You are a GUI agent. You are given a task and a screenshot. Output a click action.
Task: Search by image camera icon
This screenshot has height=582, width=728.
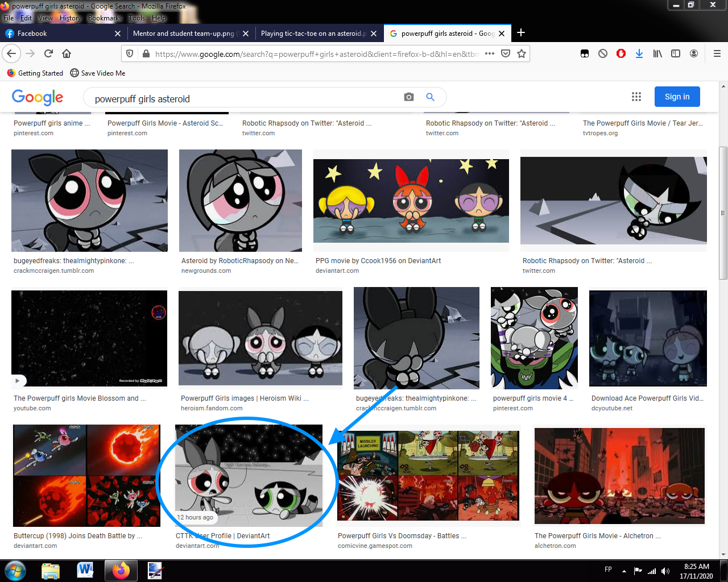(409, 97)
